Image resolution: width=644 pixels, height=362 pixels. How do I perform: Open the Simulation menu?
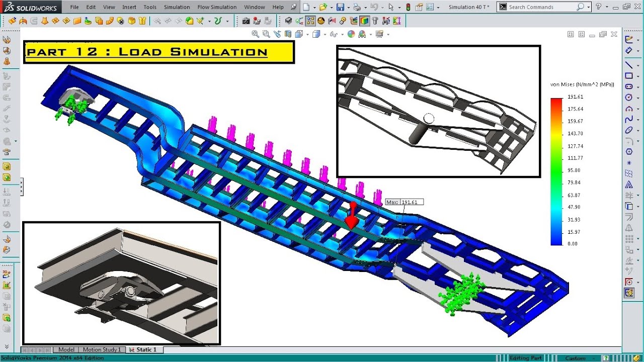[177, 7]
